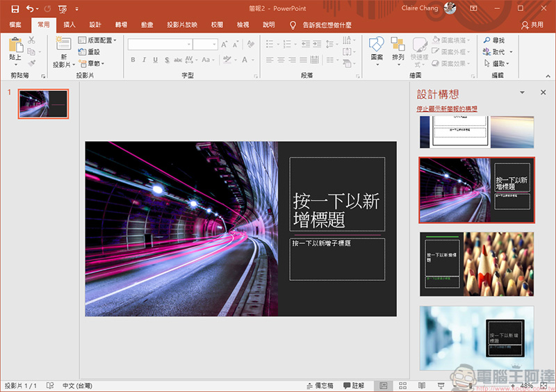This screenshot has width=556, height=392.
Task: Click the Line Spacing icon
Action: (x=329, y=44)
